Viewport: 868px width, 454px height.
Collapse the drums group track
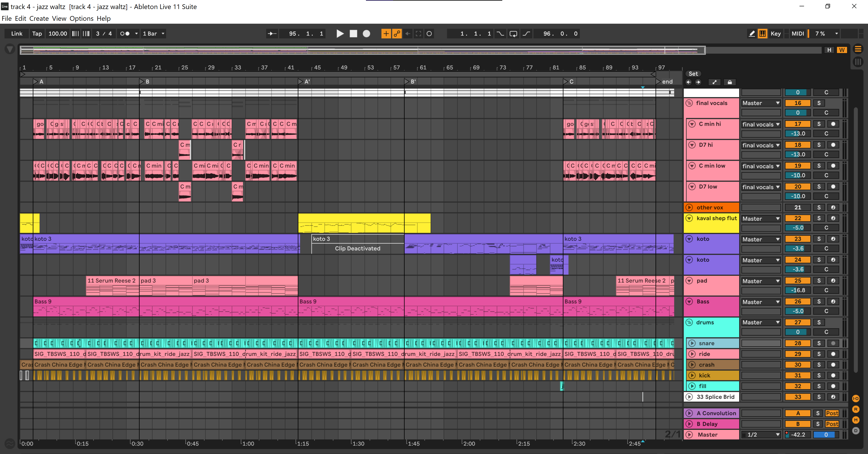coord(689,322)
